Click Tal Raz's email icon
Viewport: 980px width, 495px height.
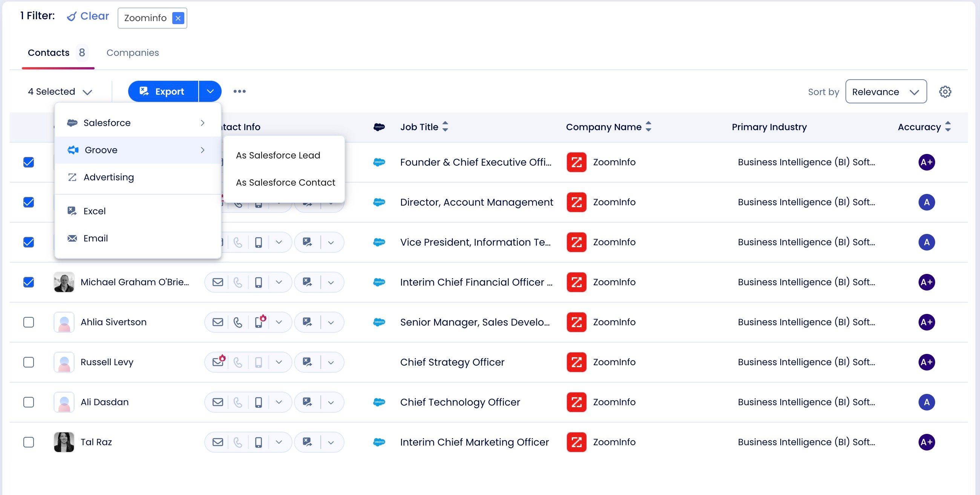click(x=217, y=442)
